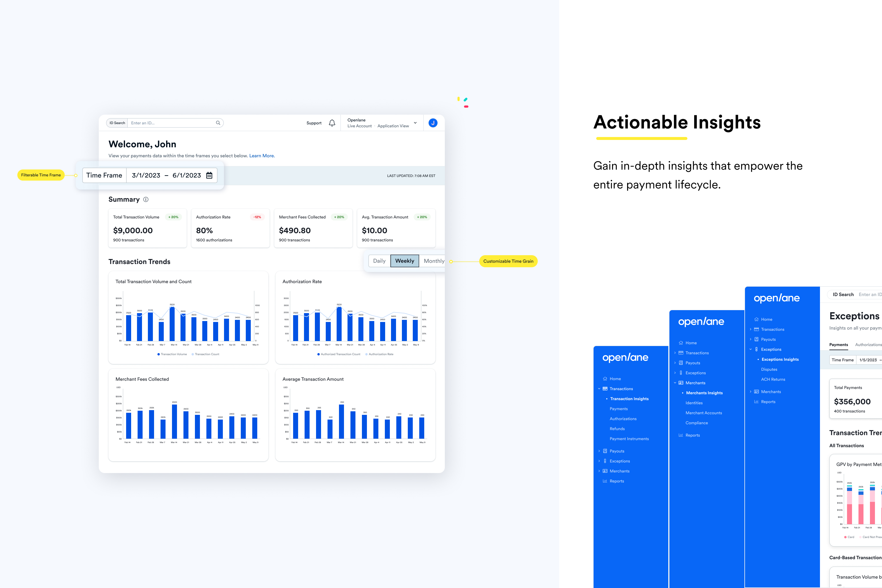Click Home icon in leftmost sidebar
Viewport: 882px width, 588px height.
point(605,379)
